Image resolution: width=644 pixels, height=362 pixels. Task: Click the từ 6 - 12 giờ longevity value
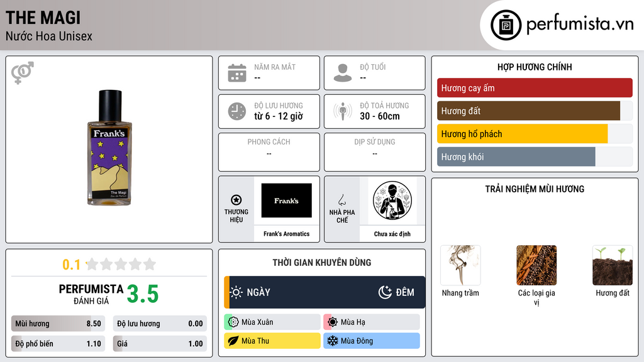coord(279,116)
